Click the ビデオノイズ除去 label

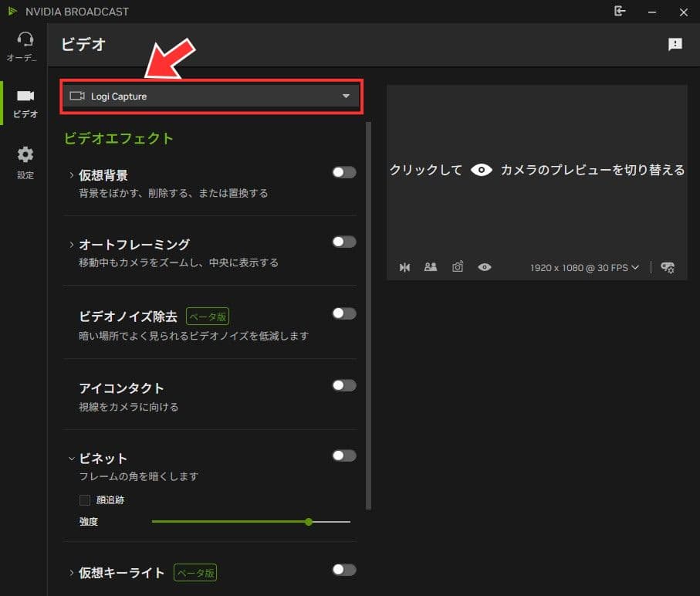(128, 317)
